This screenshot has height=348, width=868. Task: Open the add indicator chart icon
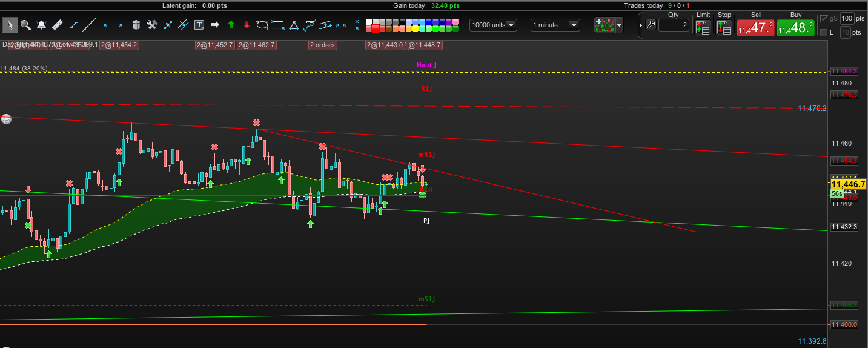tap(605, 25)
